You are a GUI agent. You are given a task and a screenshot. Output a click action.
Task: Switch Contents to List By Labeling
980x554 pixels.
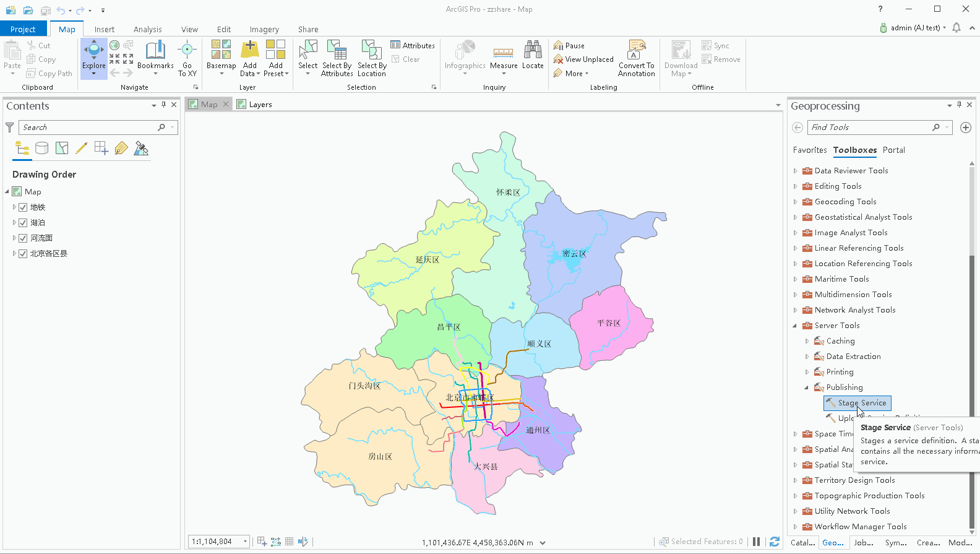point(121,148)
